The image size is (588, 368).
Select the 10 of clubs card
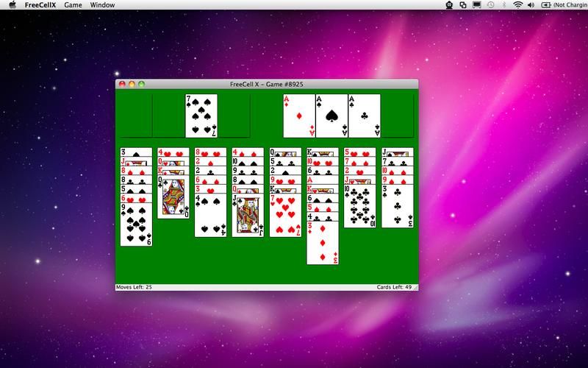coord(360,206)
